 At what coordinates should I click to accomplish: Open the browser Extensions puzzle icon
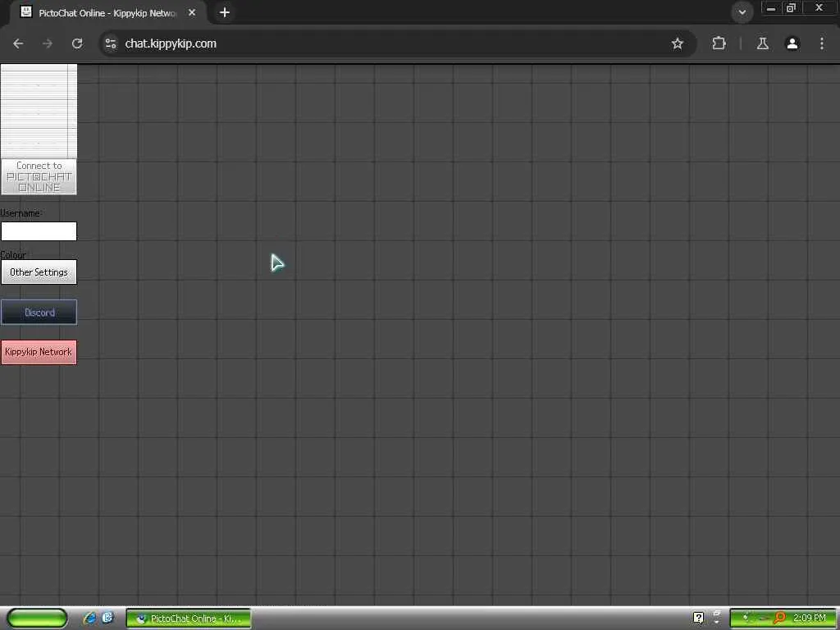(x=719, y=43)
